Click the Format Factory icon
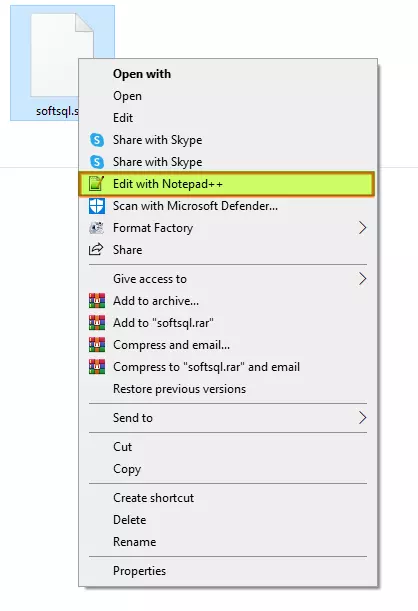 pos(96,228)
